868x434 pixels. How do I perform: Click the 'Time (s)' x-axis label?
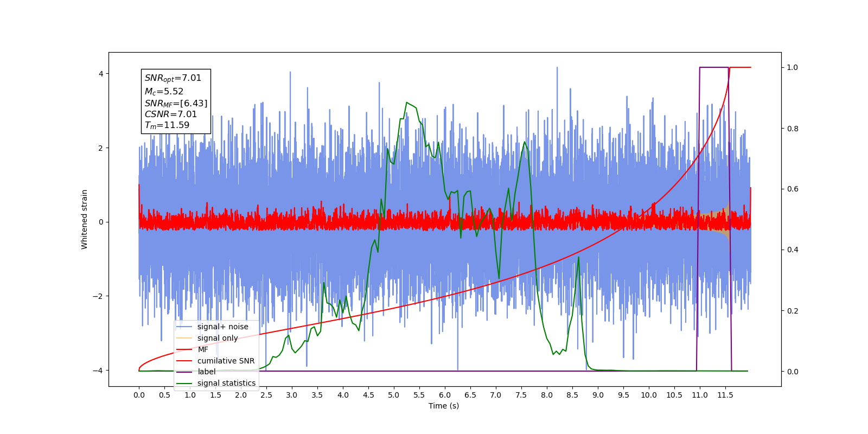[444, 406]
